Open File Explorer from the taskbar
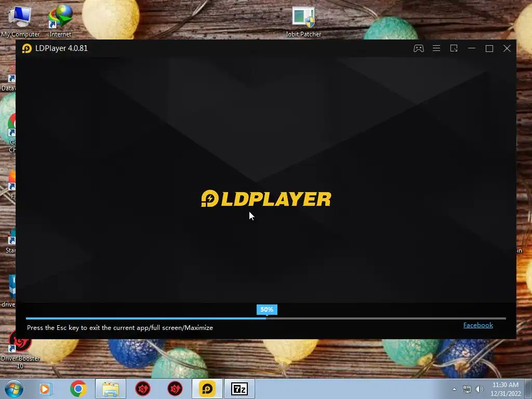The height and width of the screenshot is (399, 532). [111, 389]
